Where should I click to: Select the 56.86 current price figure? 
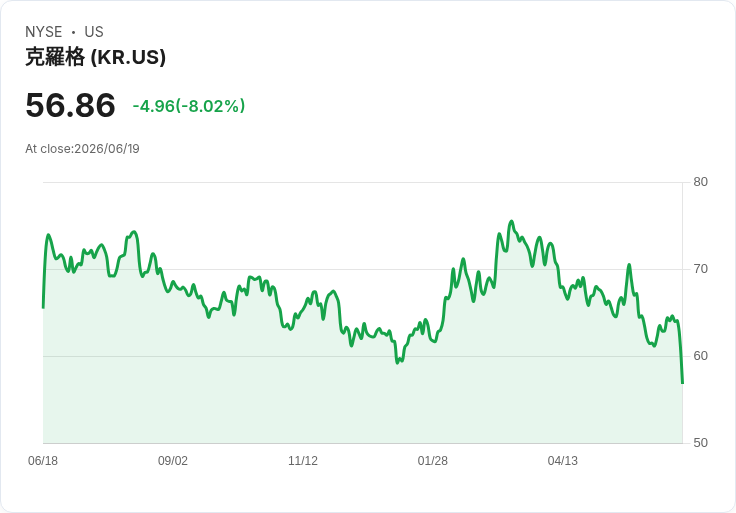click(70, 105)
